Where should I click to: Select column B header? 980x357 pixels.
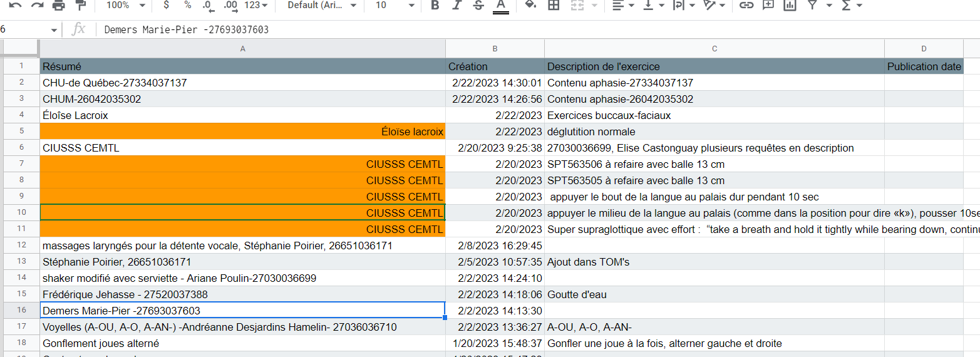[x=495, y=49]
